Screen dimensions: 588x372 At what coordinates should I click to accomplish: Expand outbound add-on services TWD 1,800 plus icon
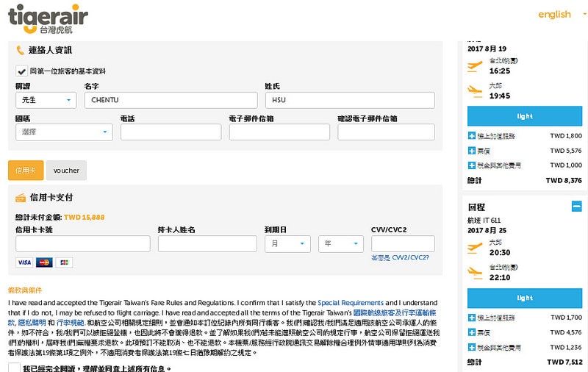click(x=472, y=136)
